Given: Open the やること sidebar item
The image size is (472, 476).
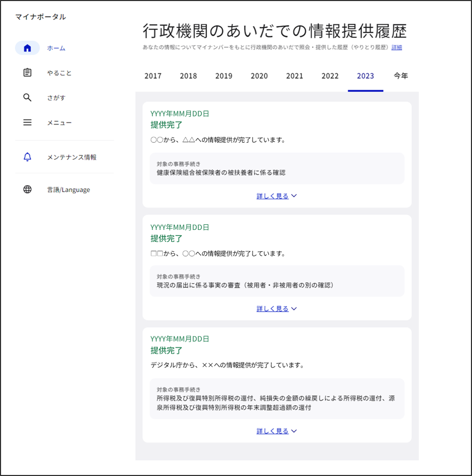Looking at the screenshot, I should pyautogui.click(x=59, y=73).
